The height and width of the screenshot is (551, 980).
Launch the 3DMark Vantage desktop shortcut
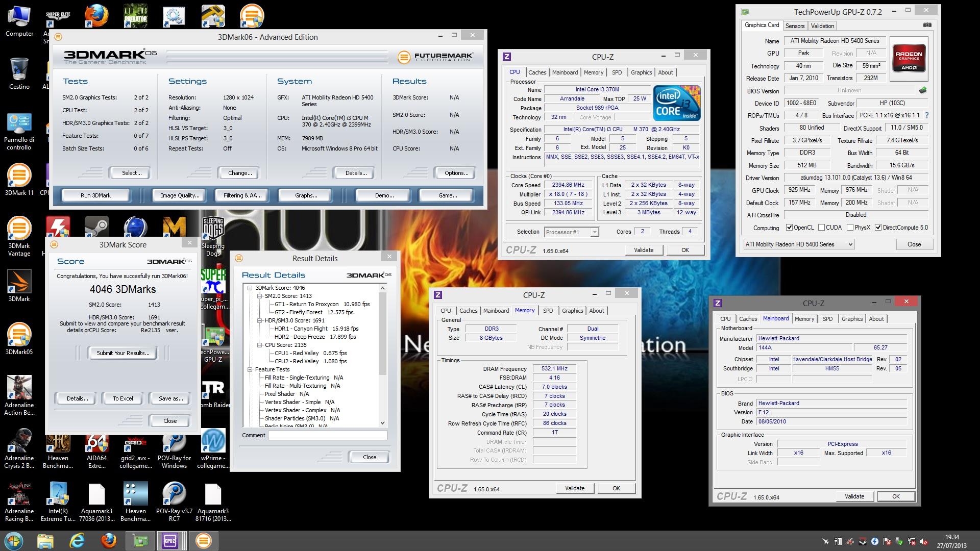(x=19, y=236)
